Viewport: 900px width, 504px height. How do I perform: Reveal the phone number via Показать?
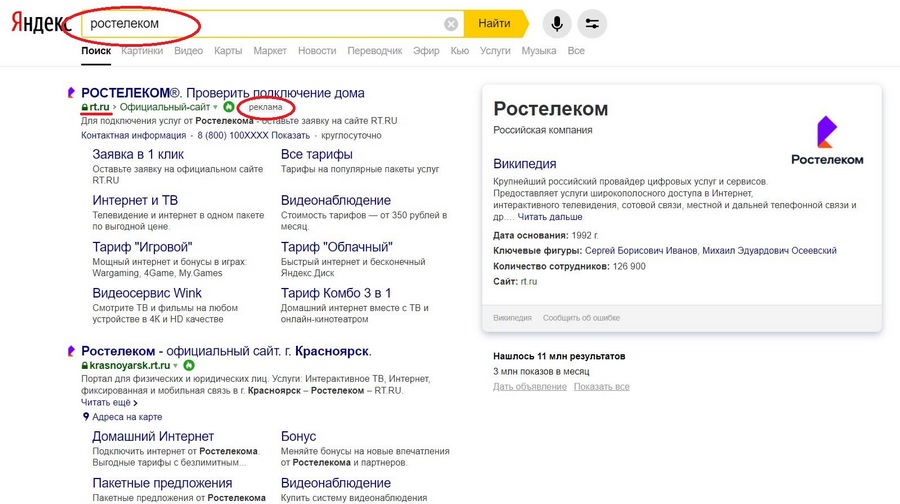(x=290, y=135)
